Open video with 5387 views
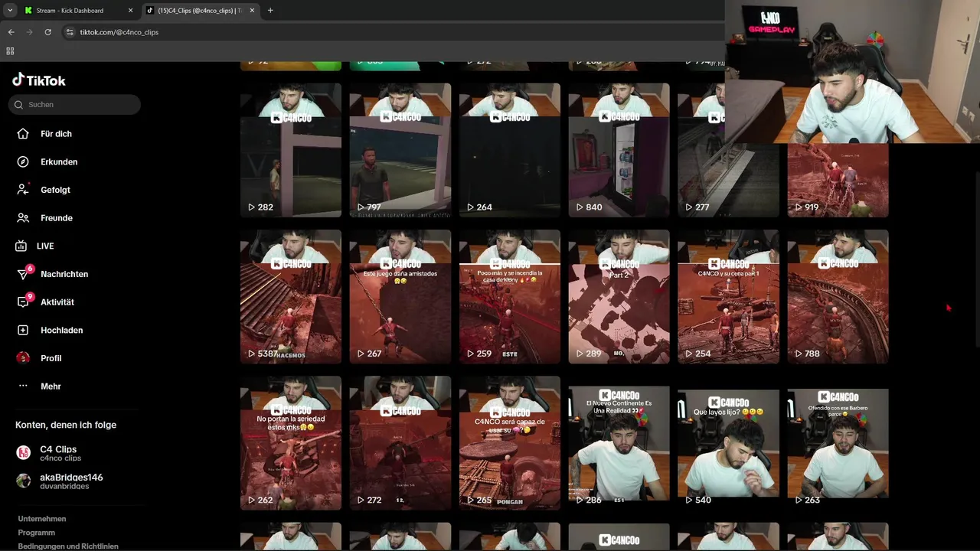This screenshot has width=980, height=551. (x=291, y=297)
